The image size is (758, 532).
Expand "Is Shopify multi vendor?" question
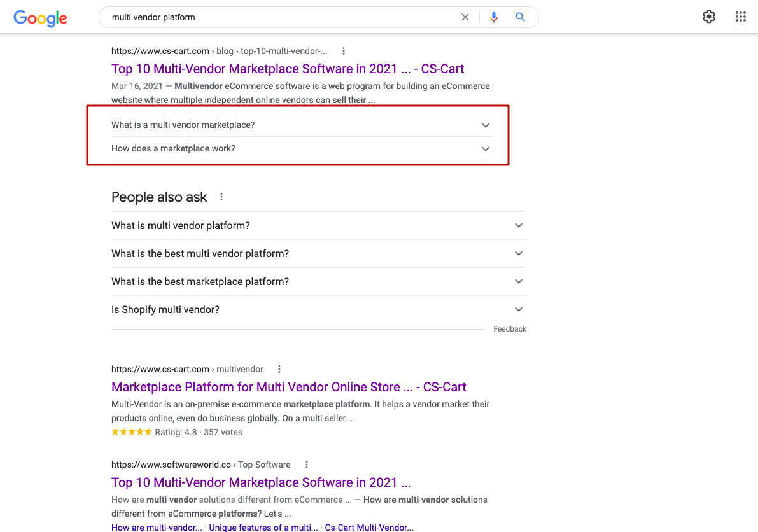[x=519, y=310]
